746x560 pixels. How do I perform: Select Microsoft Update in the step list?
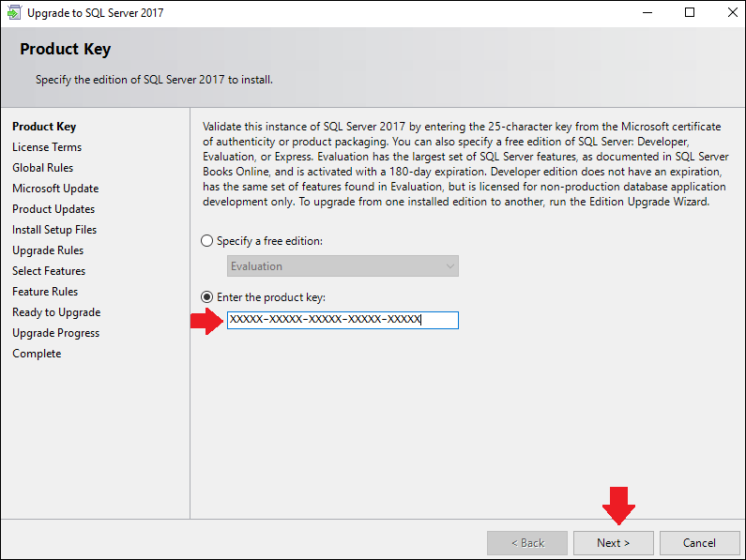point(55,189)
